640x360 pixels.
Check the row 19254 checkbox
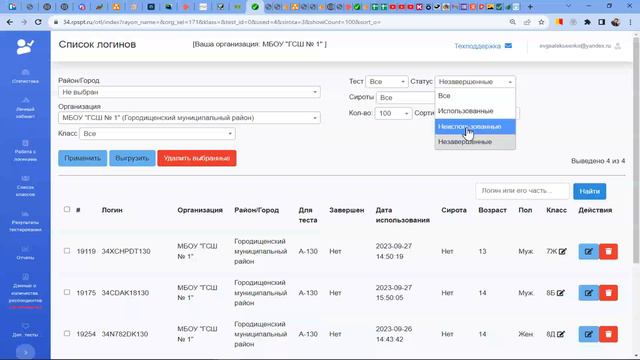click(x=67, y=333)
